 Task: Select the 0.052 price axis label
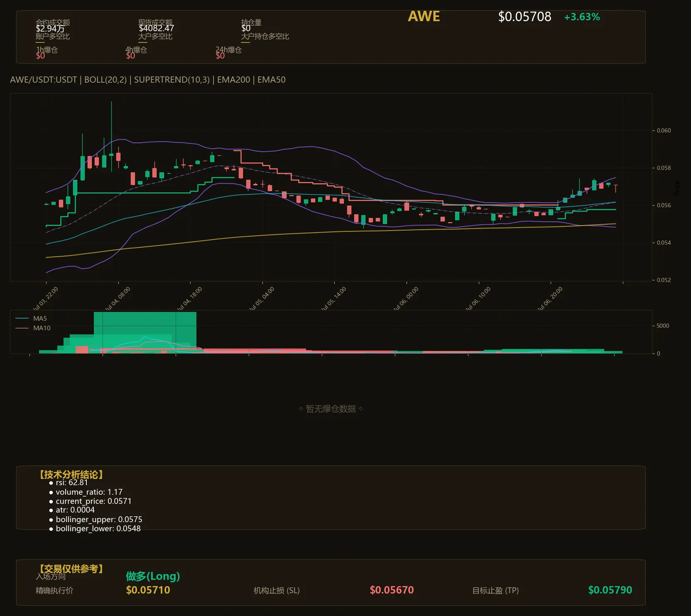click(x=664, y=280)
